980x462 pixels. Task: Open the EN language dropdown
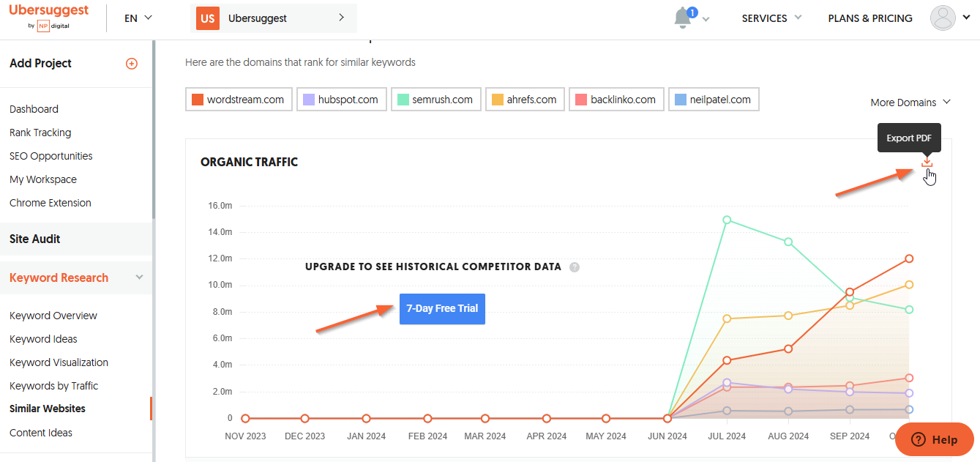(138, 18)
